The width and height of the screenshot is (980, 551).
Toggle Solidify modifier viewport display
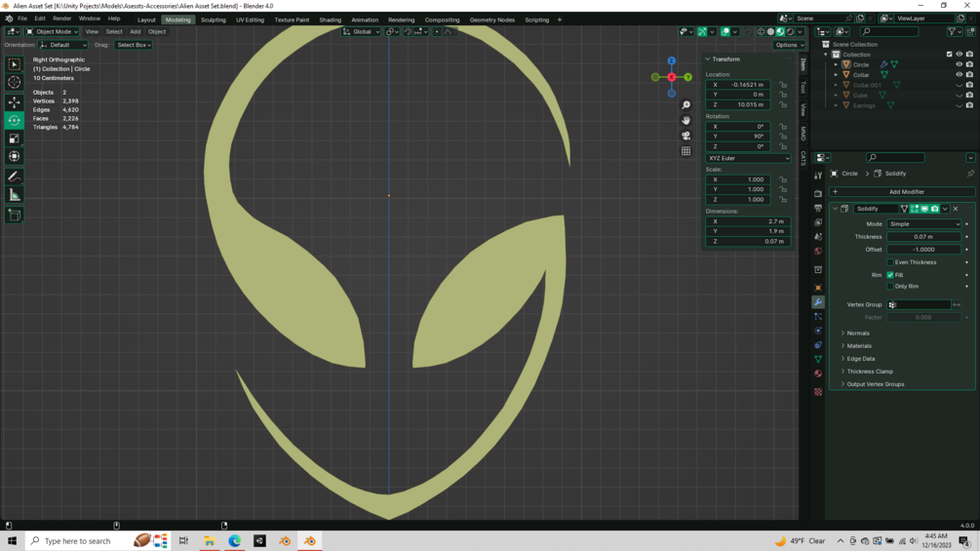(924, 209)
